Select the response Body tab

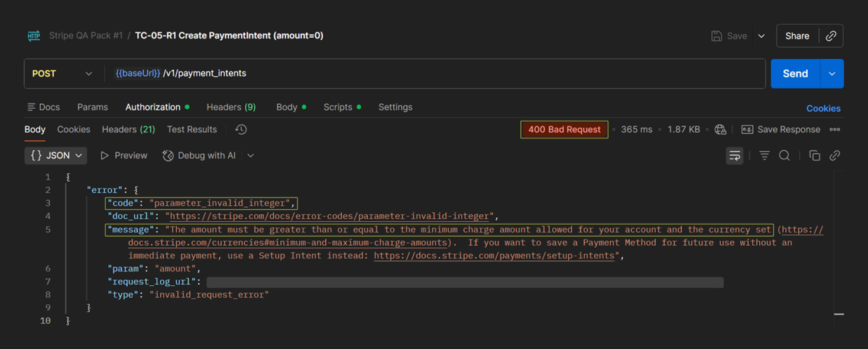35,130
